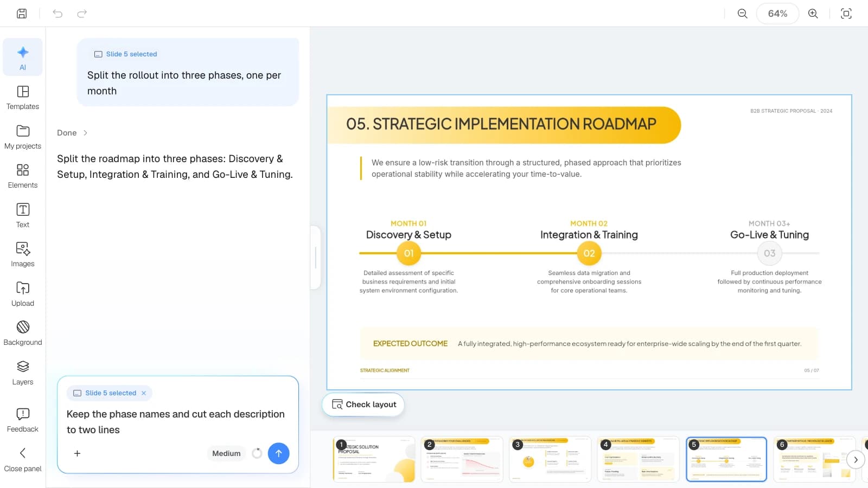Screen dimensions: 868x488
Task: Open the Images panel
Action: pos(23,255)
